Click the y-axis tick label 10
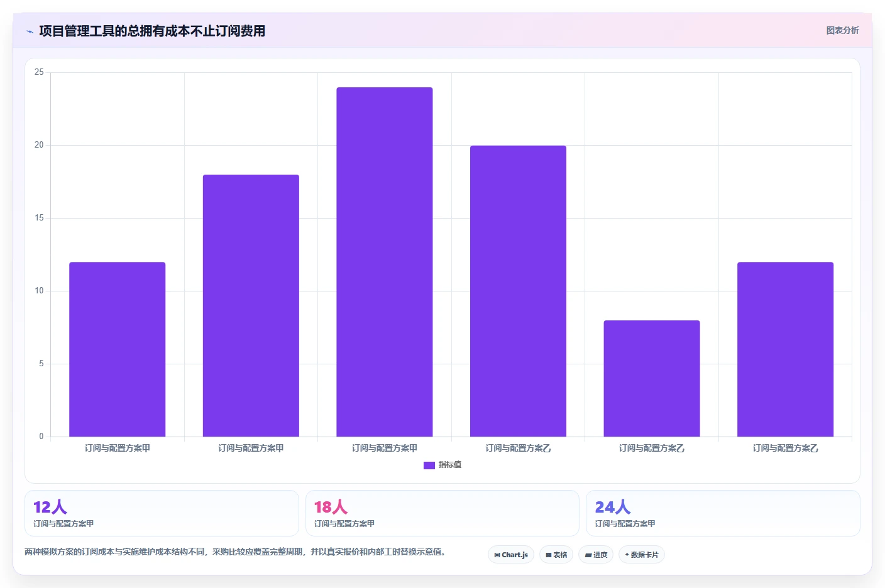Screen dimensions: 885x588 tap(39, 291)
